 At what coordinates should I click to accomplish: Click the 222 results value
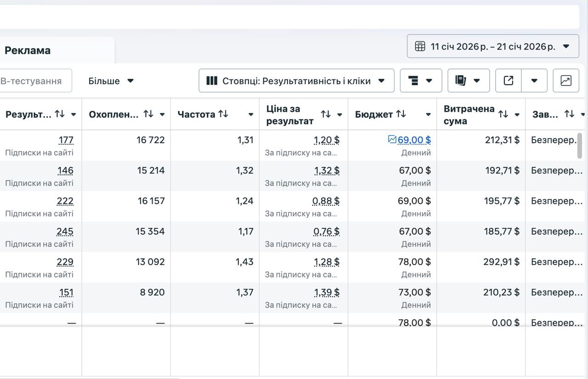(65, 201)
